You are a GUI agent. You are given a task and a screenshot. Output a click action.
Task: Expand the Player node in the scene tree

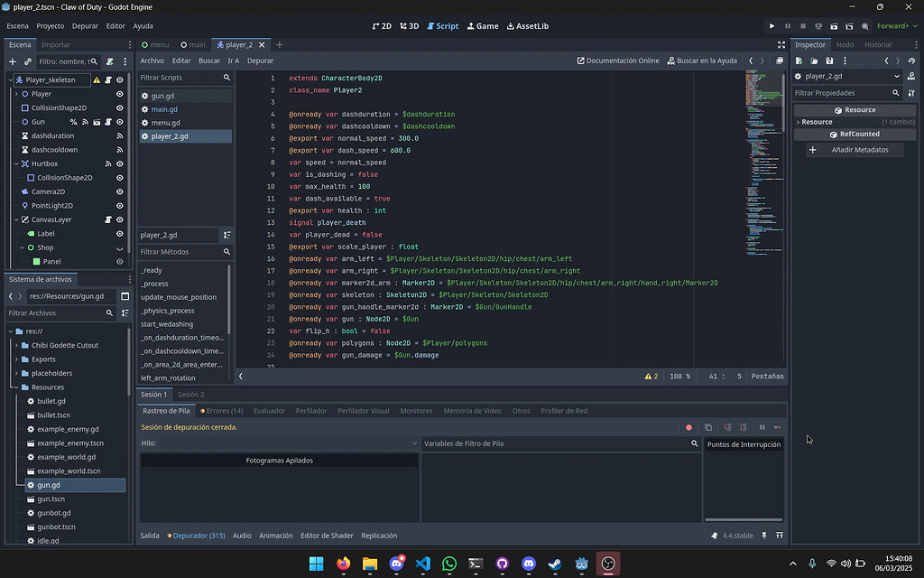click(x=16, y=93)
